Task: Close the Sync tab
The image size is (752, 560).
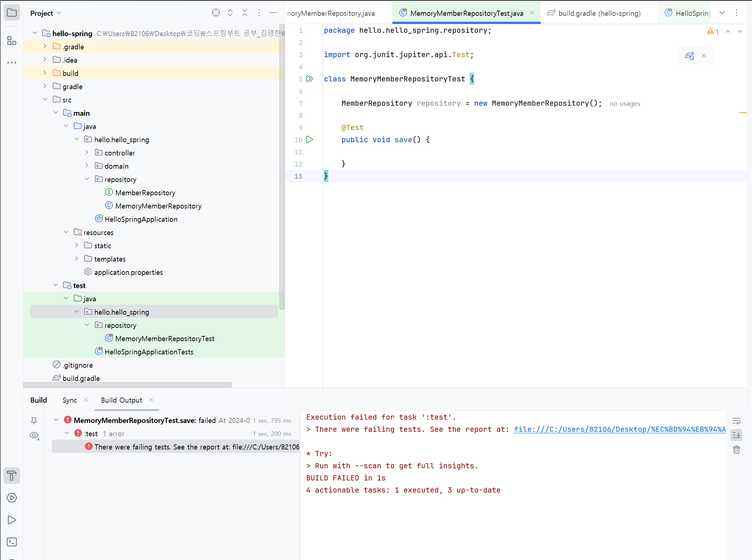Action: pyautogui.click(x=86, y=400)
